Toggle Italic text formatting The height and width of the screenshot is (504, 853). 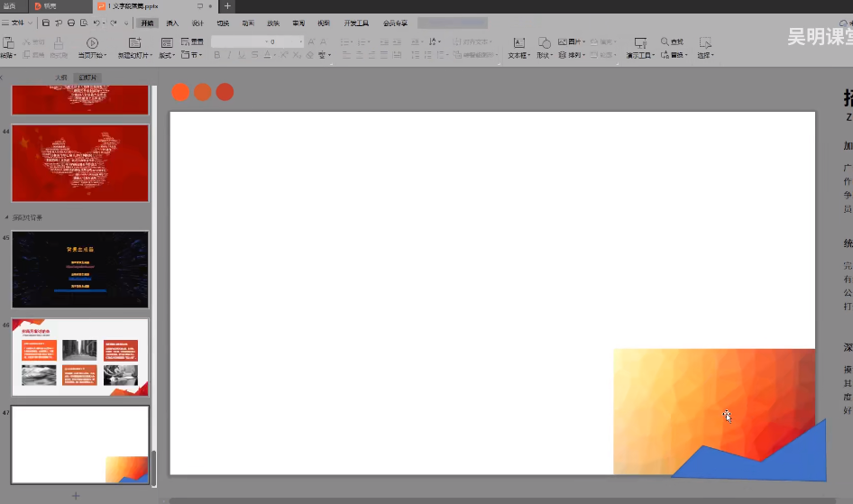pyautogui.click(x=230, y=55)
